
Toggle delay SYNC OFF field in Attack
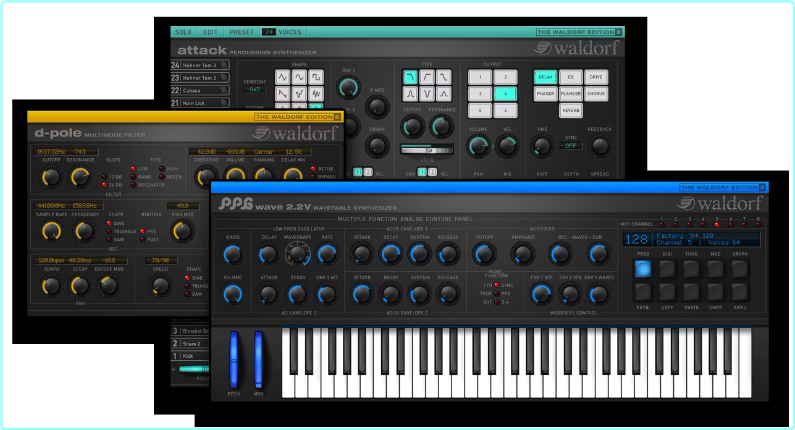(571, 146)
